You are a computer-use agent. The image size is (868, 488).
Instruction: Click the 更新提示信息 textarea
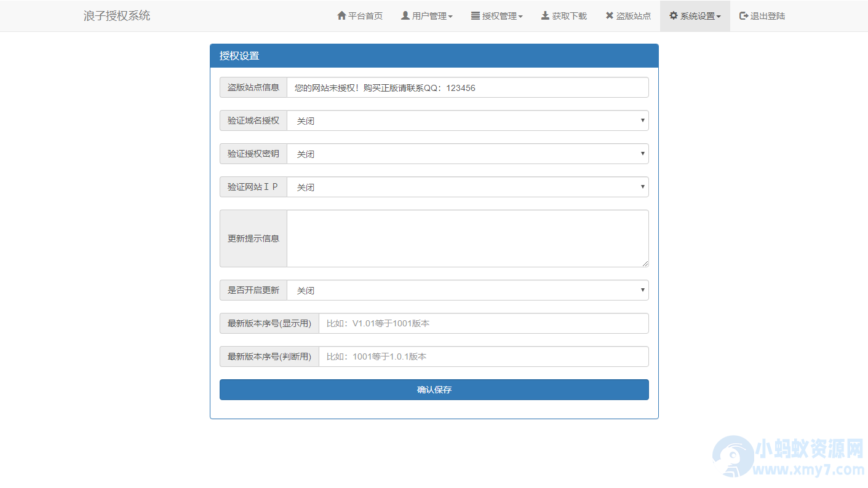pos(468,238)
